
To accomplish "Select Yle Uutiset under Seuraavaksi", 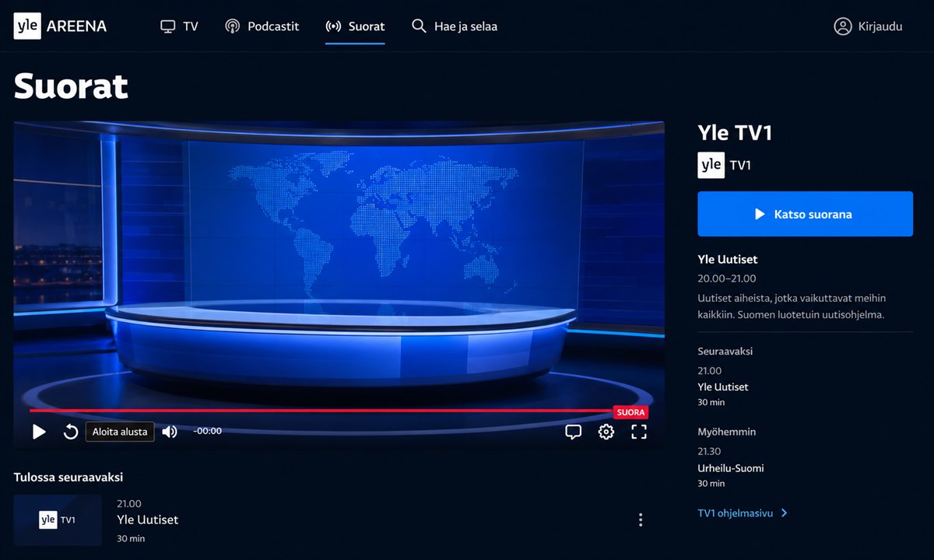I will coord(723,387).
